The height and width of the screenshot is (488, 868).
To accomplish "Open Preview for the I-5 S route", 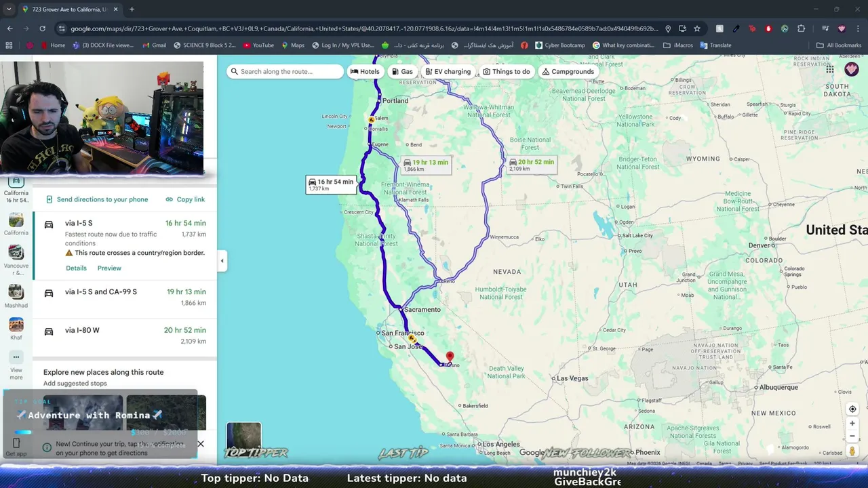I will click(x=109, y=268).
